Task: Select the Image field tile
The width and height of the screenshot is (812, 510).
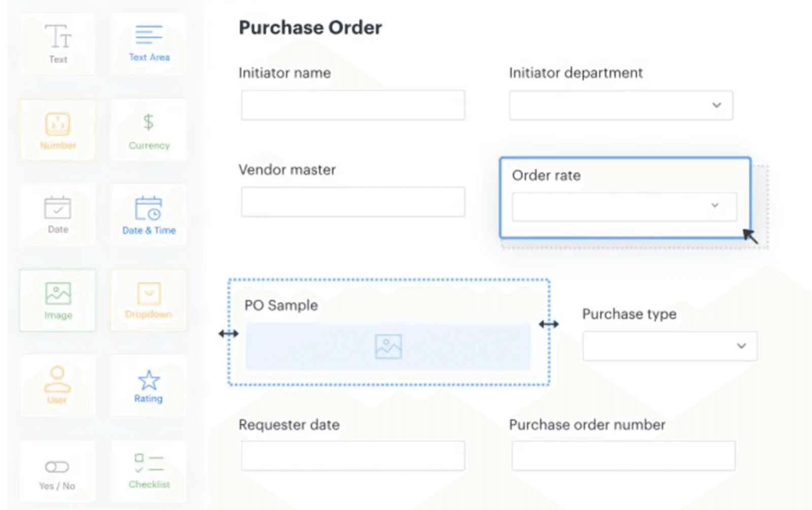Action: coord(58,300)
